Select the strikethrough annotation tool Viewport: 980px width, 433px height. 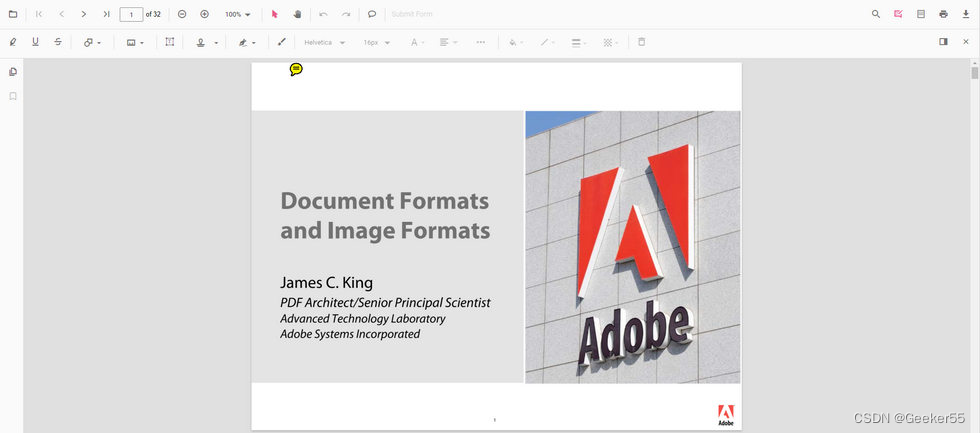(x=58, y=42)
